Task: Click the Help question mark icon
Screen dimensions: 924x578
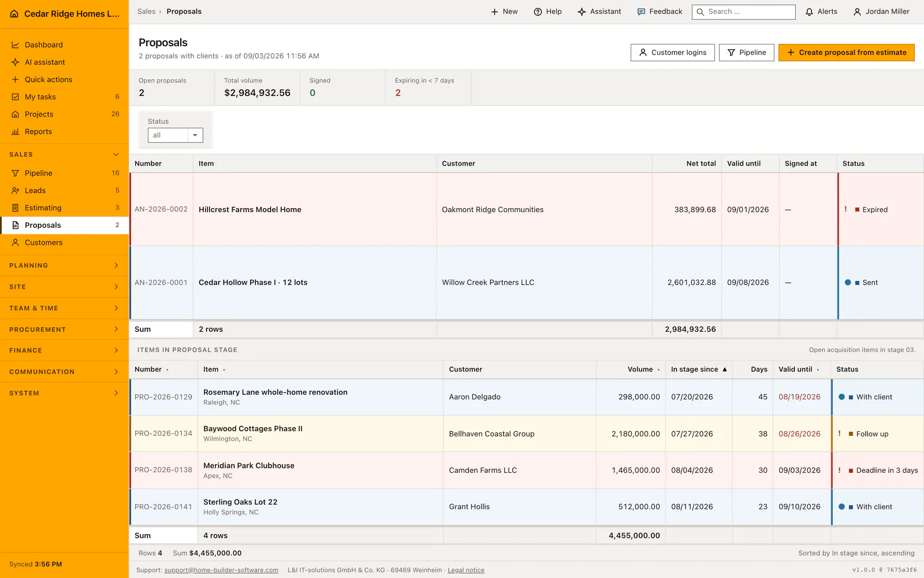Action: coord(538,12)
